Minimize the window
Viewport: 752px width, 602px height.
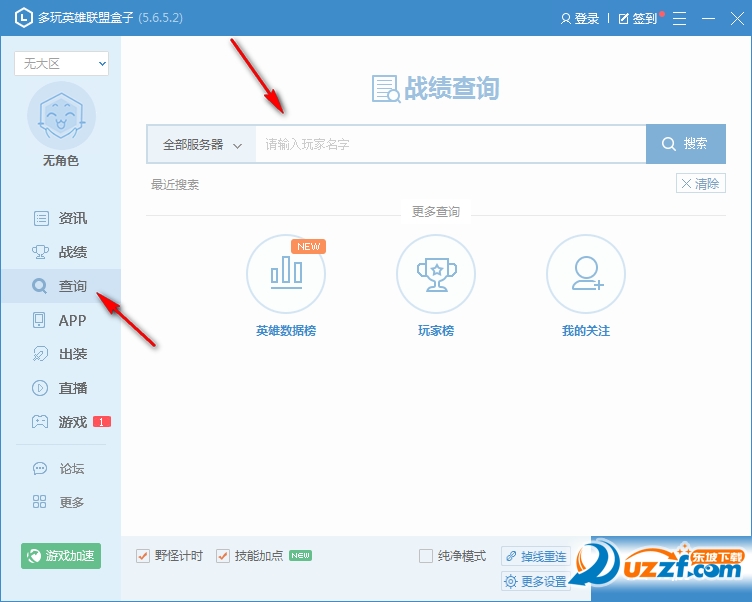pyautogui.click(x=708, y=19)
